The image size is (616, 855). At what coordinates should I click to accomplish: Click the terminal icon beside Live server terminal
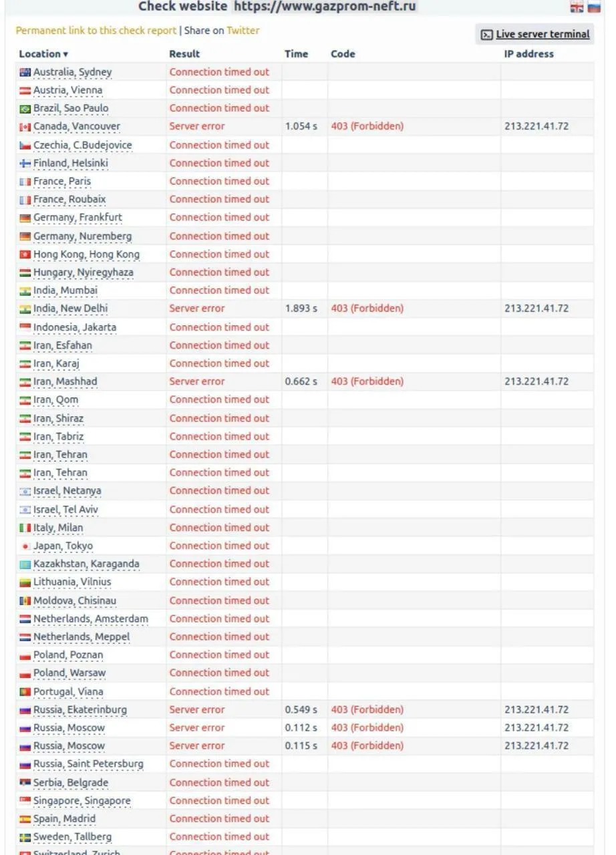click(x=487, y=33)
